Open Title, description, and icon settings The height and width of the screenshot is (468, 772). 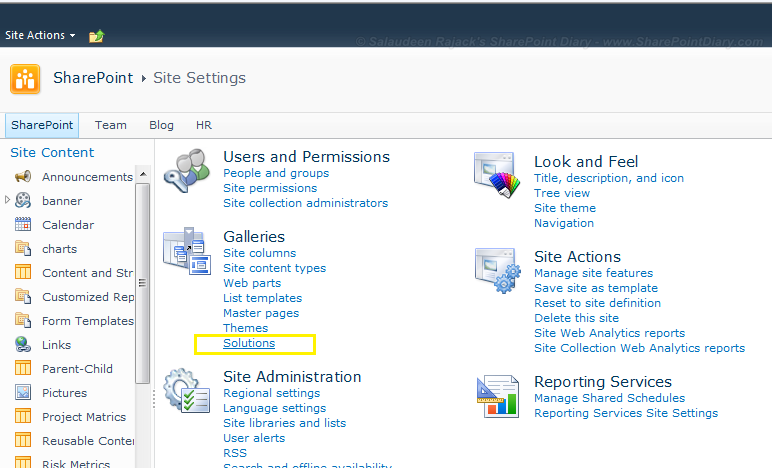[x=609, y=178]
